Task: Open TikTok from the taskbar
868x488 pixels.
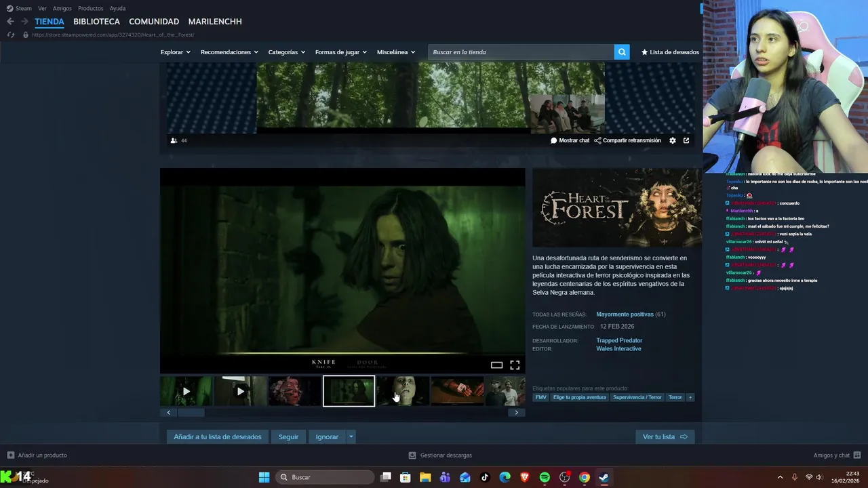Action: click(485, 477)
